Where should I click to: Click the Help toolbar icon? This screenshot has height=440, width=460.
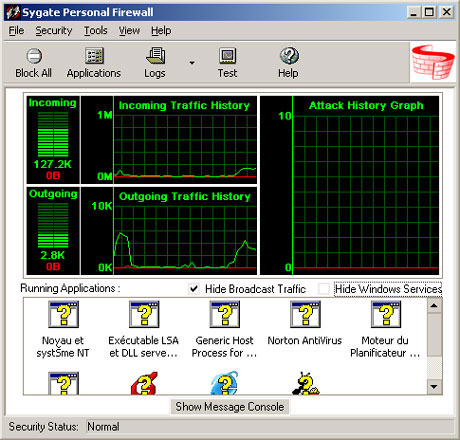point(289,56)
